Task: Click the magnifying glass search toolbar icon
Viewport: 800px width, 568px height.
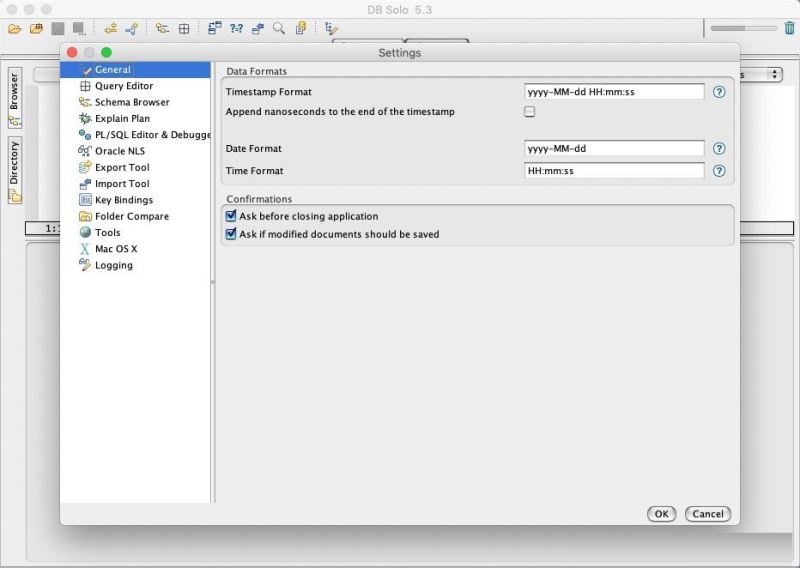Action: (279, 29)
